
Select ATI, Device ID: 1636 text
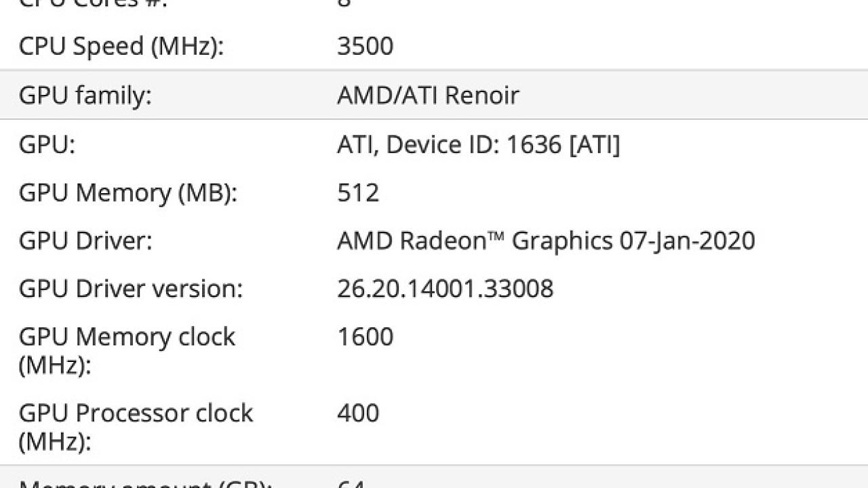point(449,144)
